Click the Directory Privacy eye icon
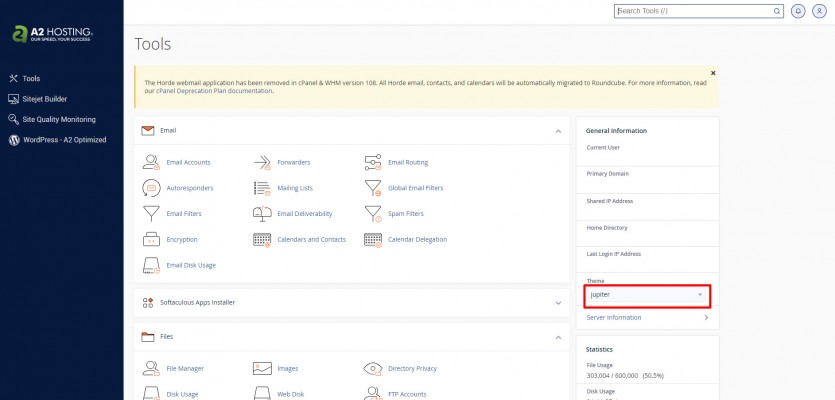Image resolution: width=835 pixels, height=400 pixels. pyautogui.click(x=373, y=368)
